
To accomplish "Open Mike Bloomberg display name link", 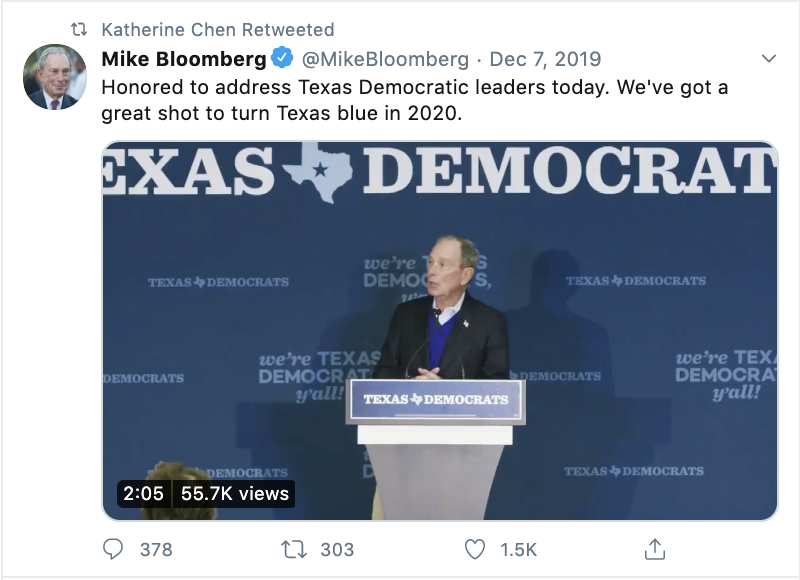I will click(184, 58).
